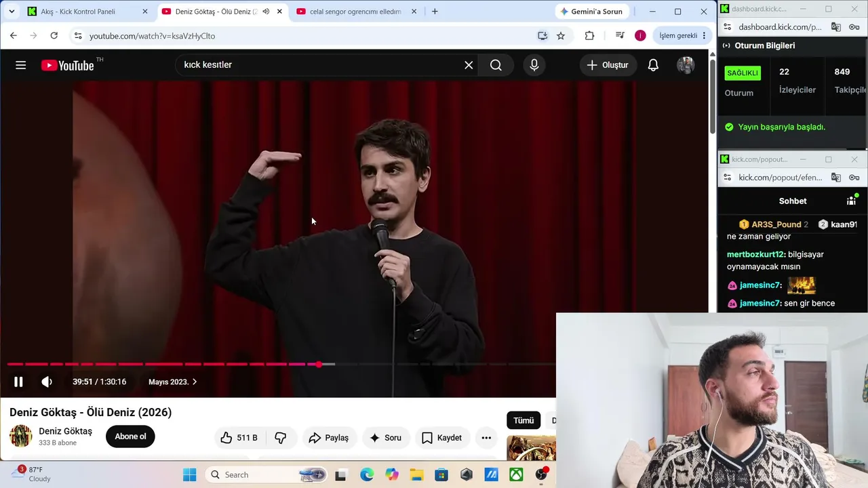Open the fire image emote from jamesinc7
The width and height of the screenshot is (868, 488).
(x=801, y=285)
